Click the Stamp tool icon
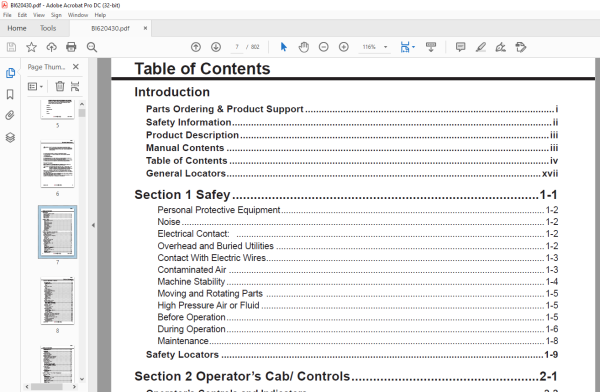Screen dimensions: 600x392 (x=521, y=47)
